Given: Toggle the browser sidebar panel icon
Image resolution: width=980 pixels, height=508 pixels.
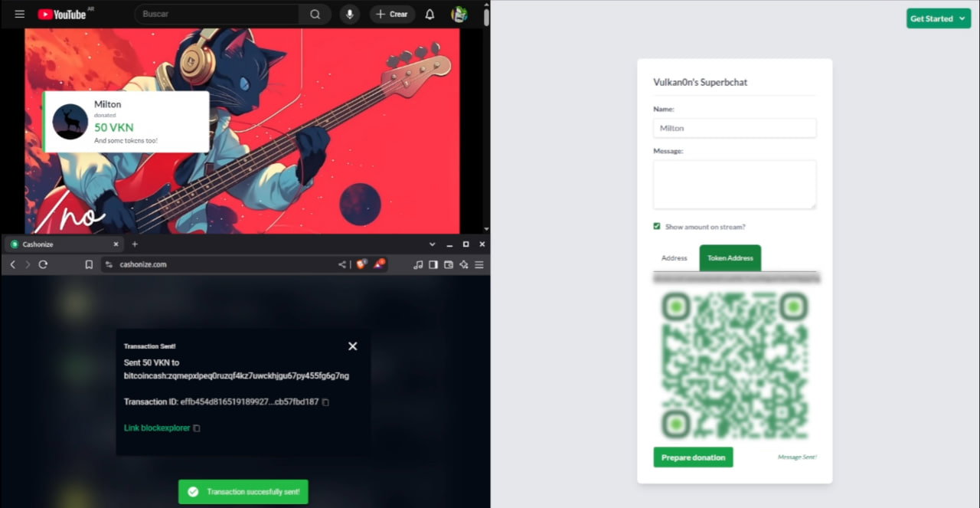Looking at the screenshot, I should [x=433, y=264].
